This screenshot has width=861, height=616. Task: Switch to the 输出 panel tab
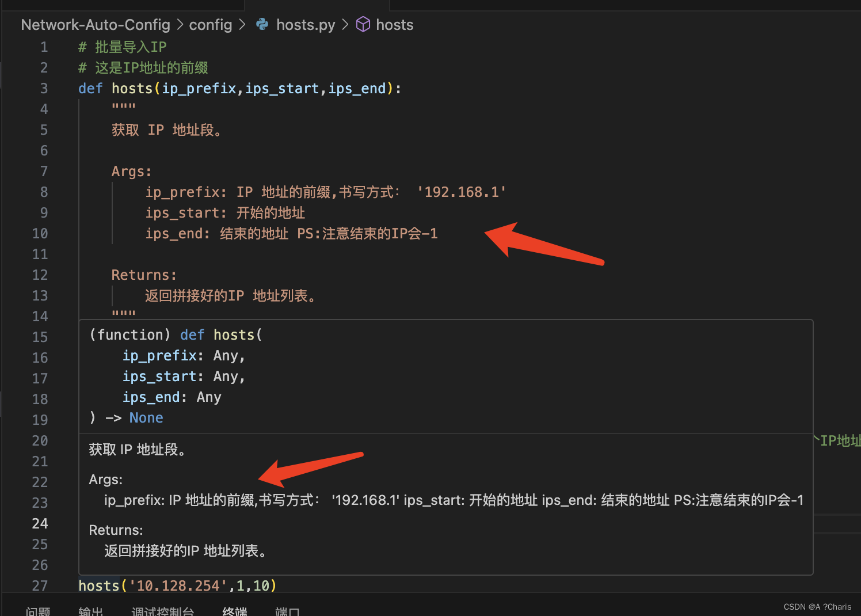tap(91, 611)
